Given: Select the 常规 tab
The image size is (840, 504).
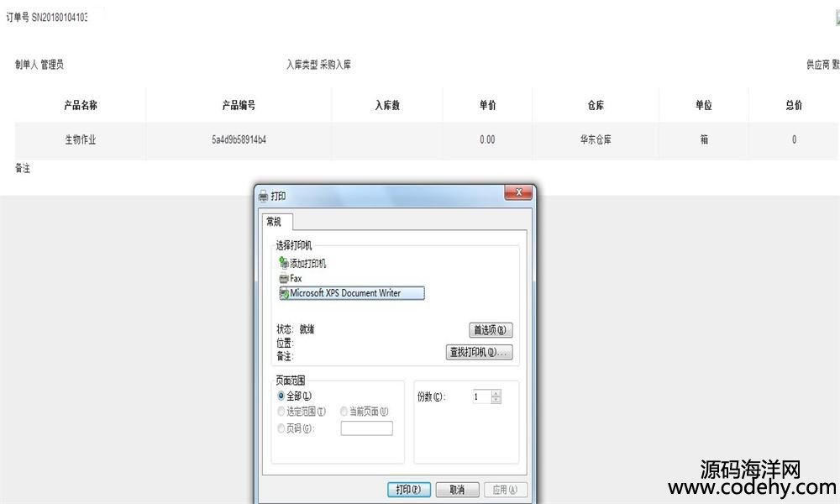Looking at the screenshot, I should [x=276, y=221].
